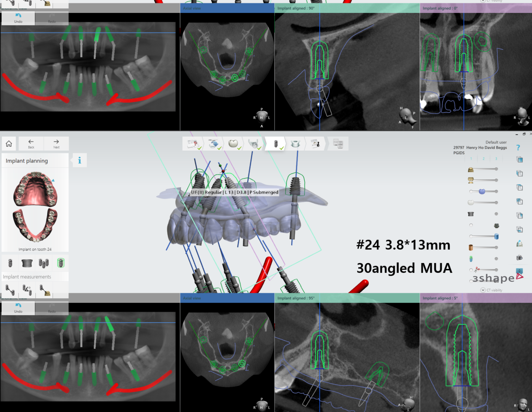
Task: Switch to the front view cube
Action: [x=520, y=159]
